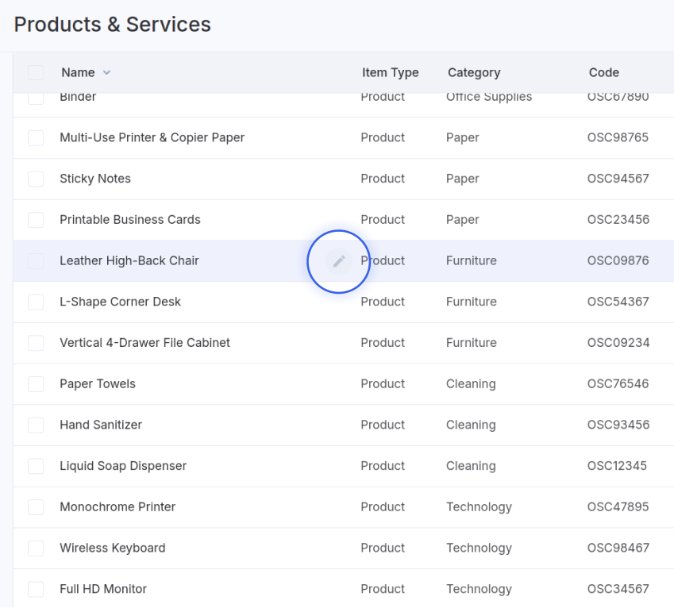Click the Products & Services page title
Viewport: 674px width, 616px height.
pos(112,25)
